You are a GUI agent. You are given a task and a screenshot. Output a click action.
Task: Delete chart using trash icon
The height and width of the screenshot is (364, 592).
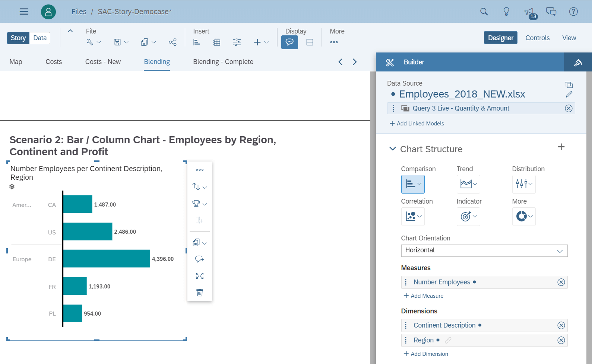[x=200, y=293]
